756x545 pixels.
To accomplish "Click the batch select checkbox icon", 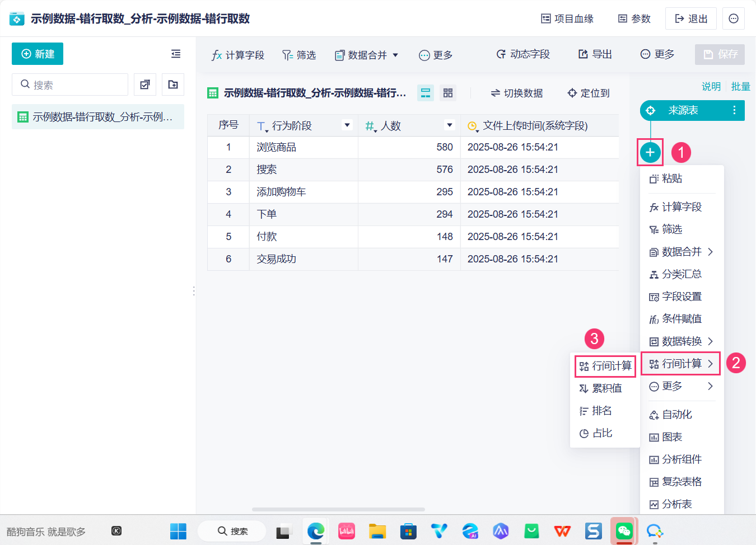I will 145,84.
